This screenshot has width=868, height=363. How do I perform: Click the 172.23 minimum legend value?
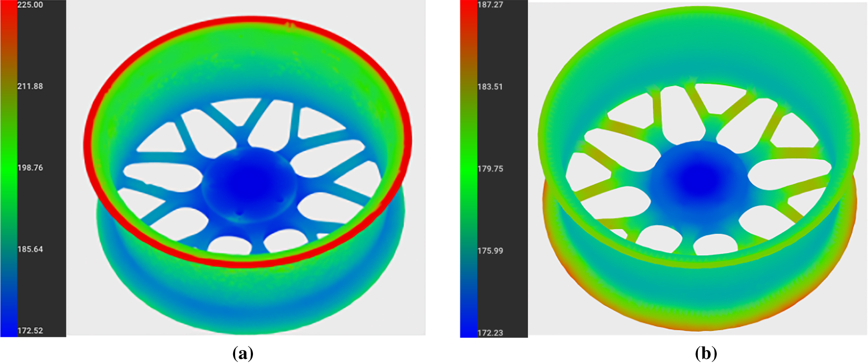(490, 332)
